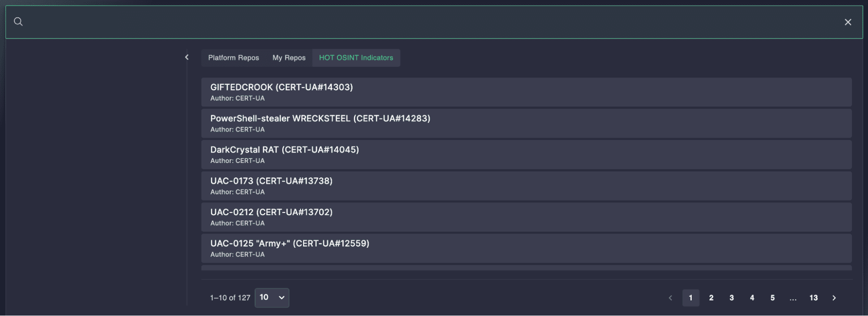868x316 pixels.
Task: Navigate to page 5
Action: (772, 298)
